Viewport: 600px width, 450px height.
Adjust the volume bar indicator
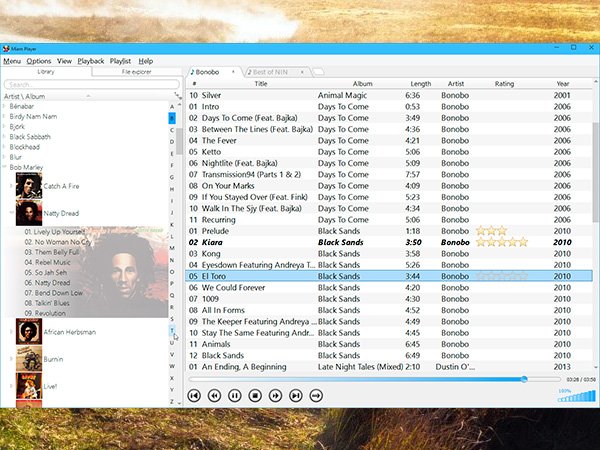(x=574, y=396)
